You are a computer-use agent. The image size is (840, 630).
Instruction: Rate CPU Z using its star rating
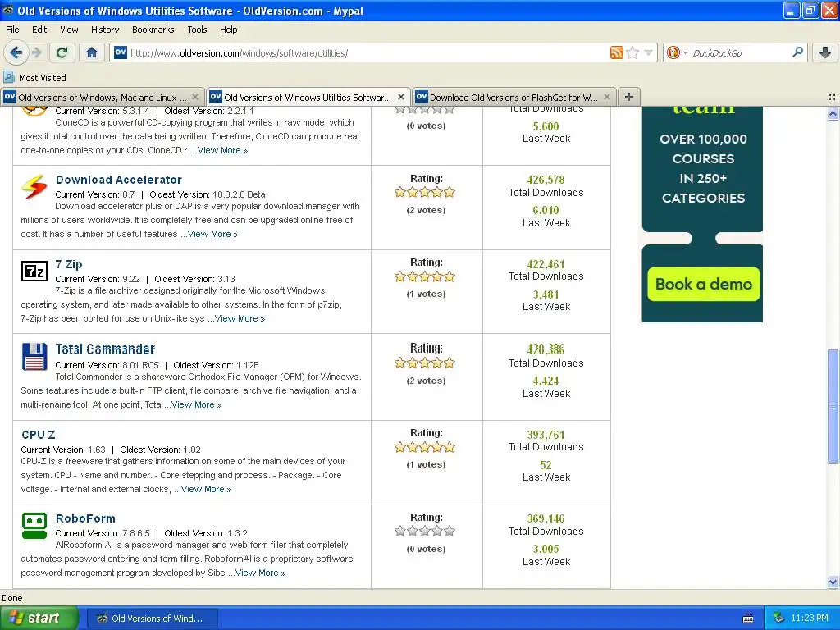425,447
